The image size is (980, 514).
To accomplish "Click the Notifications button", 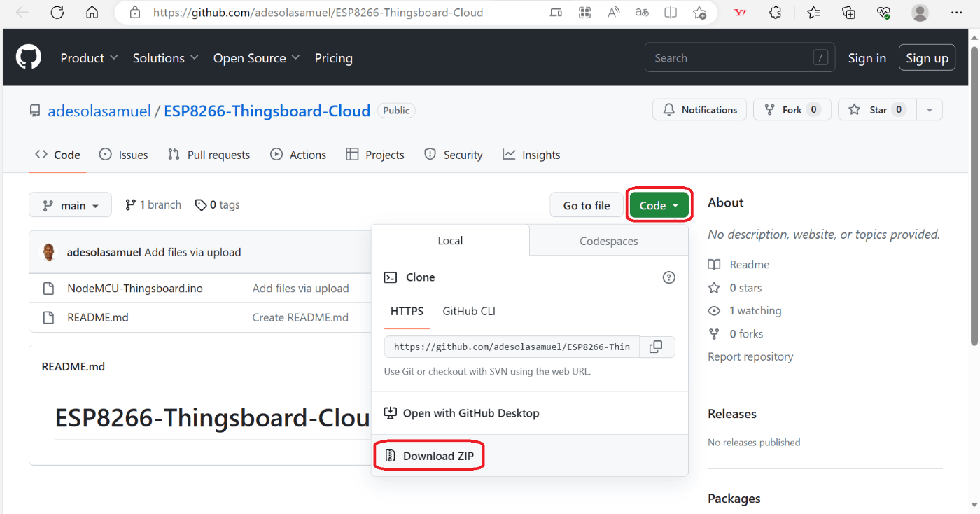I will pyautogui.click(x=699, y=110).
